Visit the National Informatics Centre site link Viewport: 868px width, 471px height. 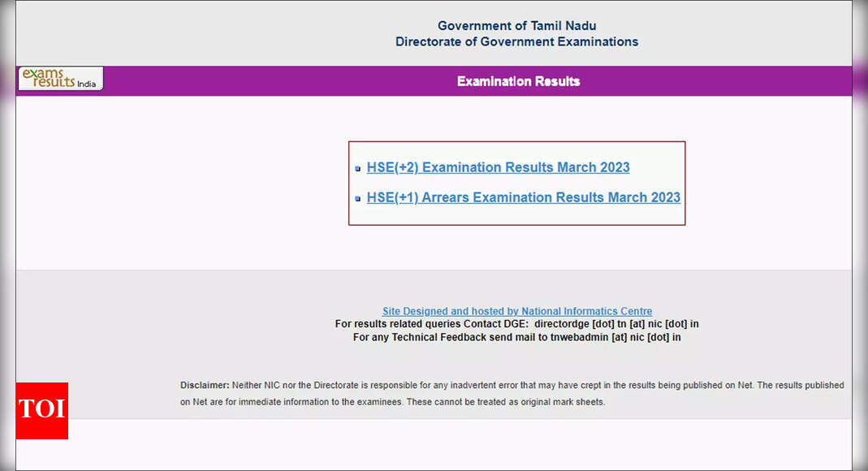pyautogui.click(x=516, y=311)
